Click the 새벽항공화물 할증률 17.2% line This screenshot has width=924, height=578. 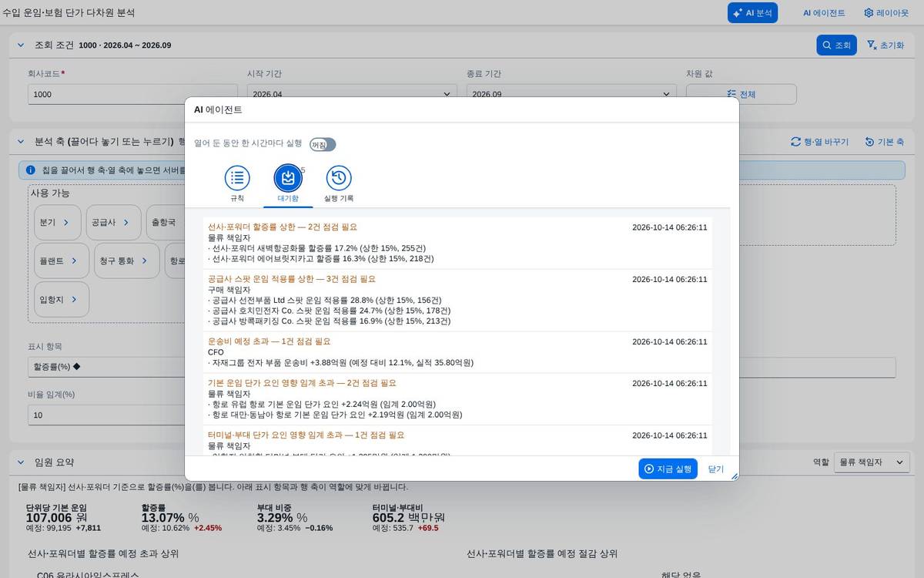click(316, 248)
